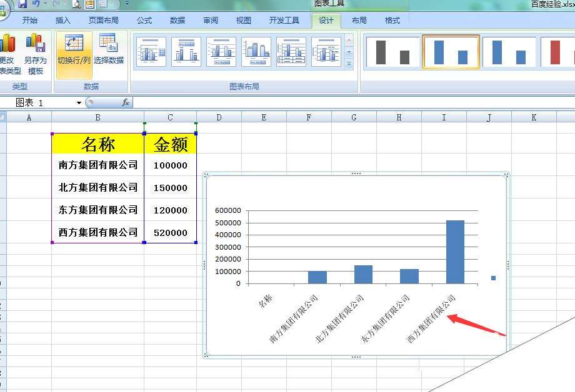This screenshot has height=392, width=575.
Task: Click the cell with value 520000
Action: coord(171,232)
